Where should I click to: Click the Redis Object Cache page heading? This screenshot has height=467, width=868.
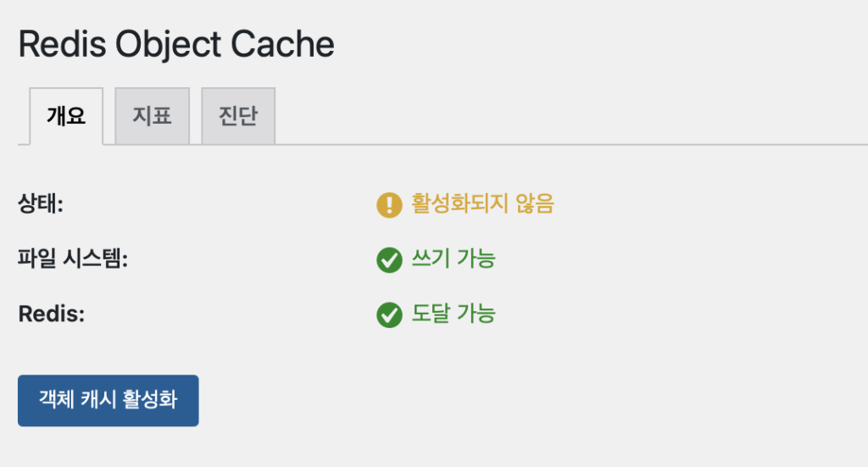pyautogui.click(x=176, y=44)
